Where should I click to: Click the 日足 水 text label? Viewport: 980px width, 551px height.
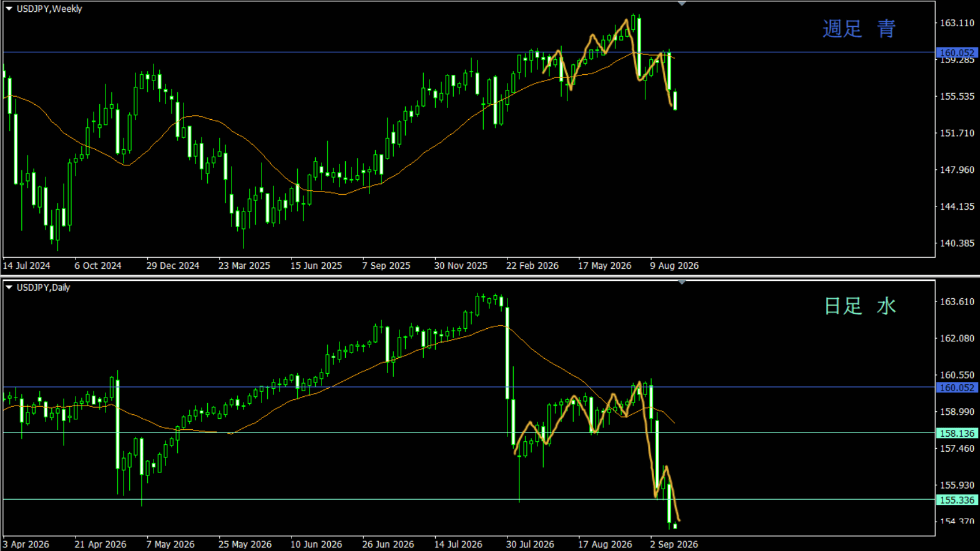point(860,306)
